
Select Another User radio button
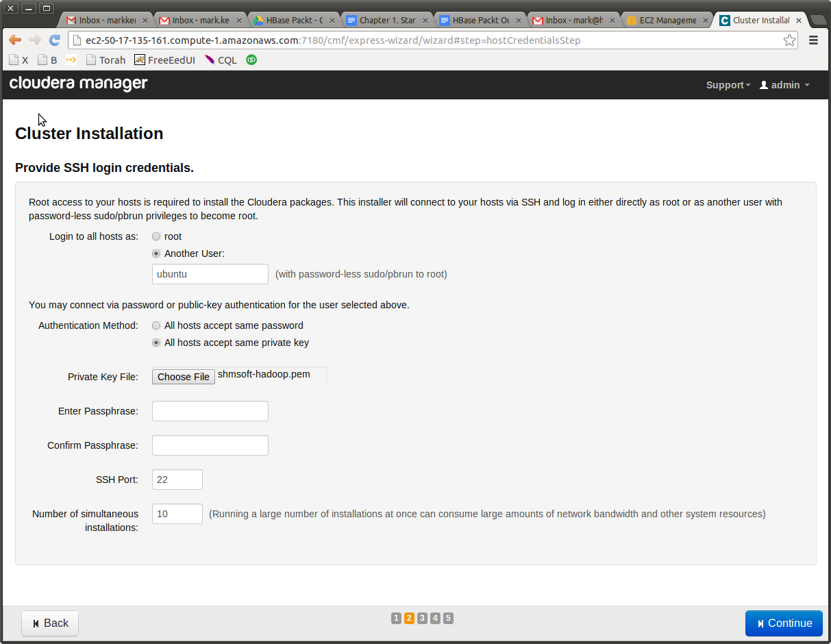(156, 253)
